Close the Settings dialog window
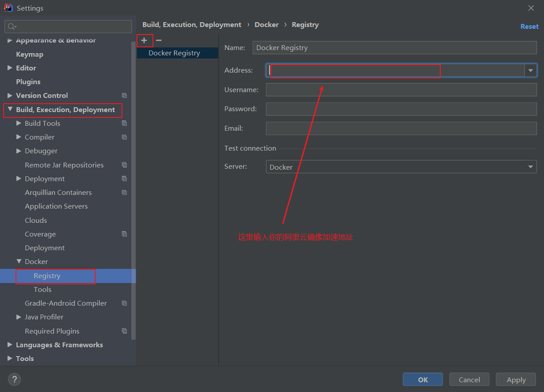Image resolution: width=544 pixels, height=392 pixels. pos(531,8)
